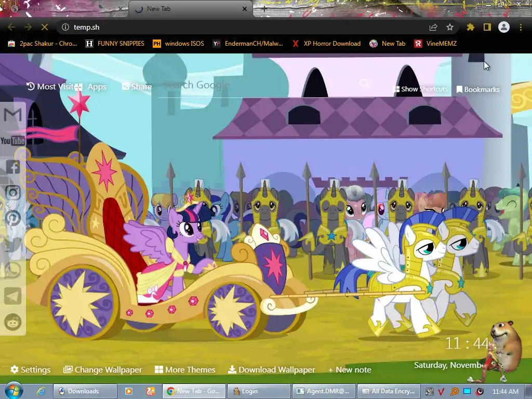Switch to the New Tab browser tab
This screenshot has height=399, width=532.
(x=190, y=9)
